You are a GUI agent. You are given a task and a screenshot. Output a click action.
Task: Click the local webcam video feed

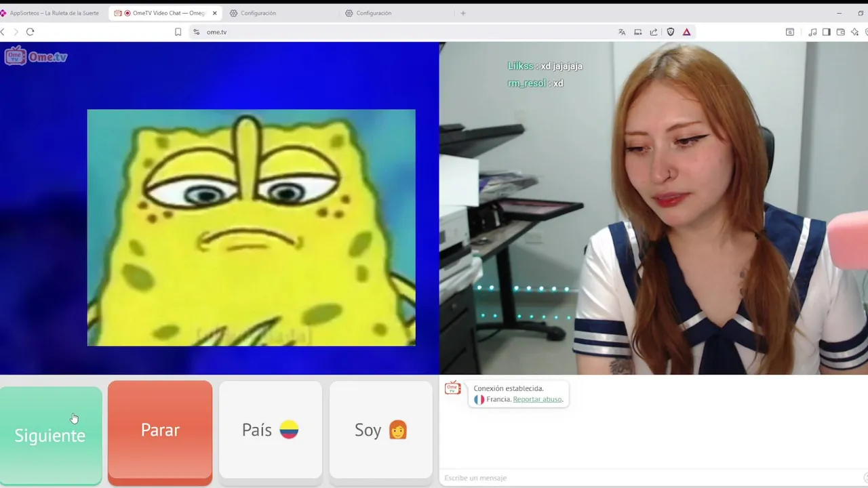pyautogui.click(x=654, y=208)
